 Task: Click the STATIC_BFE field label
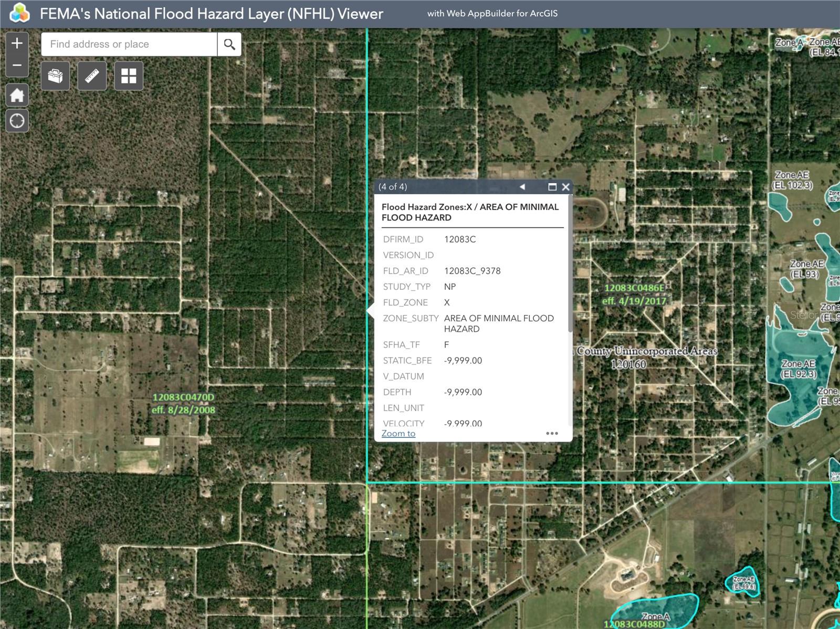407,361
